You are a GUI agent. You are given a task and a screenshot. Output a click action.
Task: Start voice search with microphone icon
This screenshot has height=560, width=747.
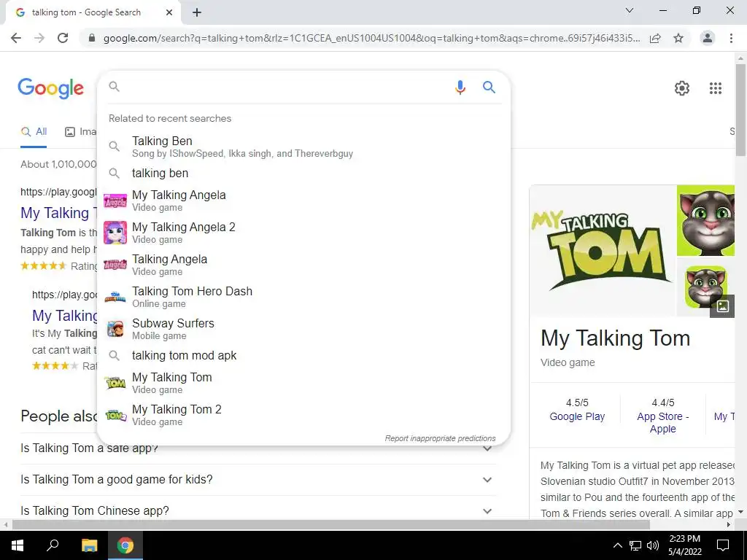pyautogui.click(x=460, y=87)
